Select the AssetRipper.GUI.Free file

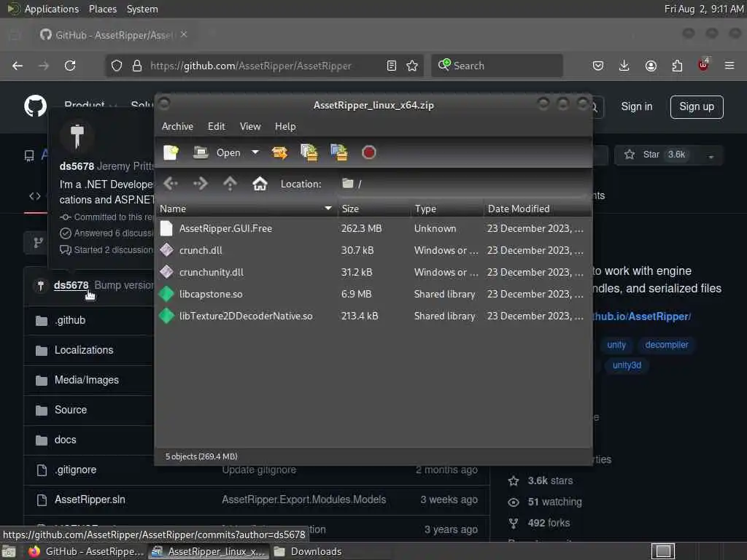pyautogui.click(x=373, y=228)
